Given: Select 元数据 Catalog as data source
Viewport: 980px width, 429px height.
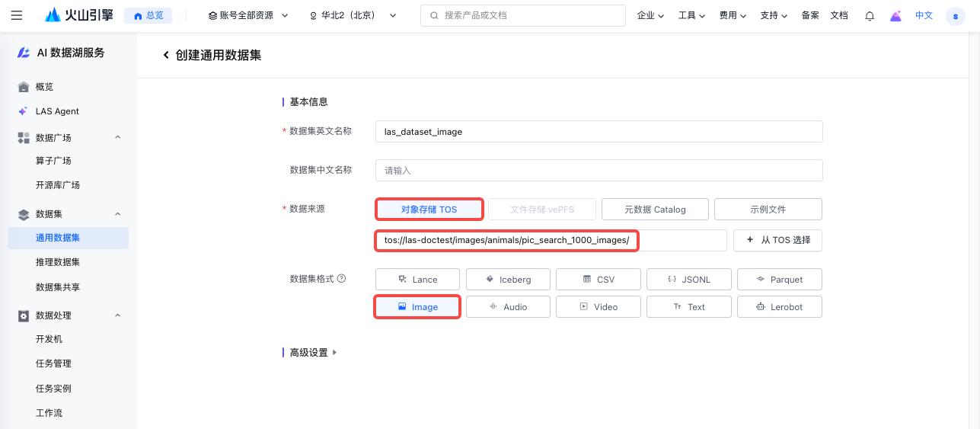Looking at the screenshot, I should 655,209.
